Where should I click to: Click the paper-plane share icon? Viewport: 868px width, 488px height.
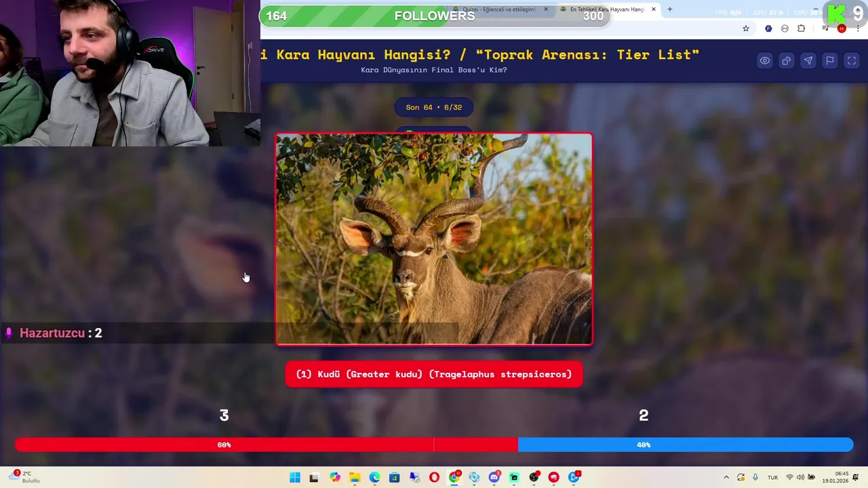tap(808, 61)
